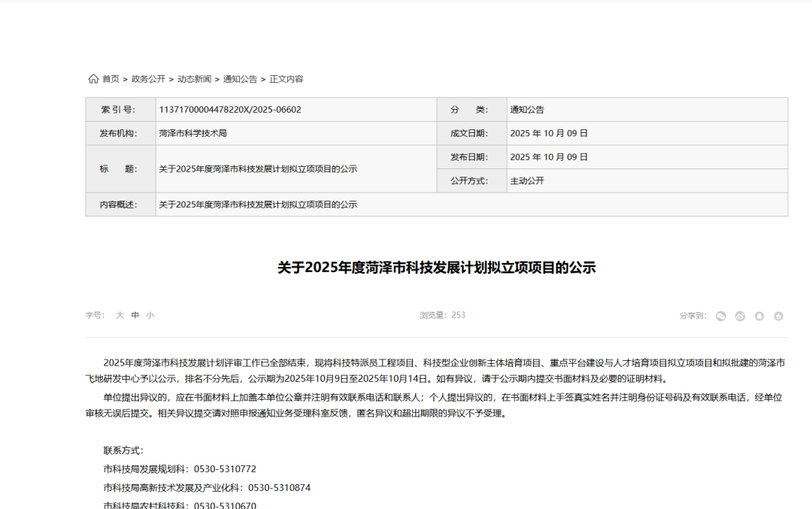Share the notice to QQ
The width and height of the screenshot is (812, 509).
coord(759,316)
